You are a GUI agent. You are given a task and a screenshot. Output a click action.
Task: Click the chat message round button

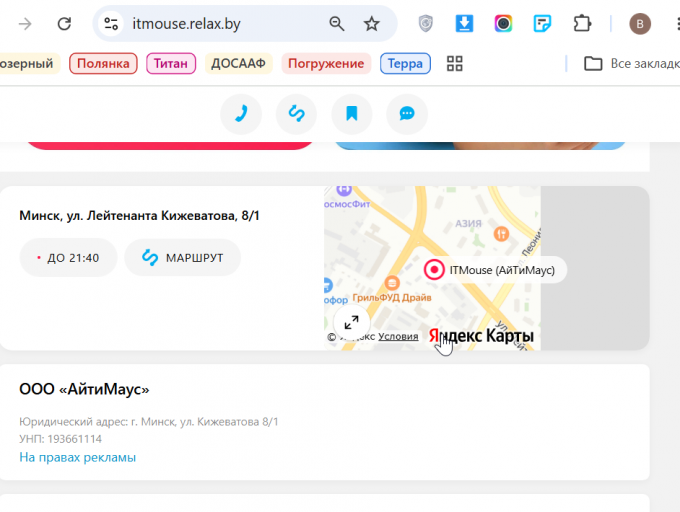pyautogui.click(x=407, y=114)
